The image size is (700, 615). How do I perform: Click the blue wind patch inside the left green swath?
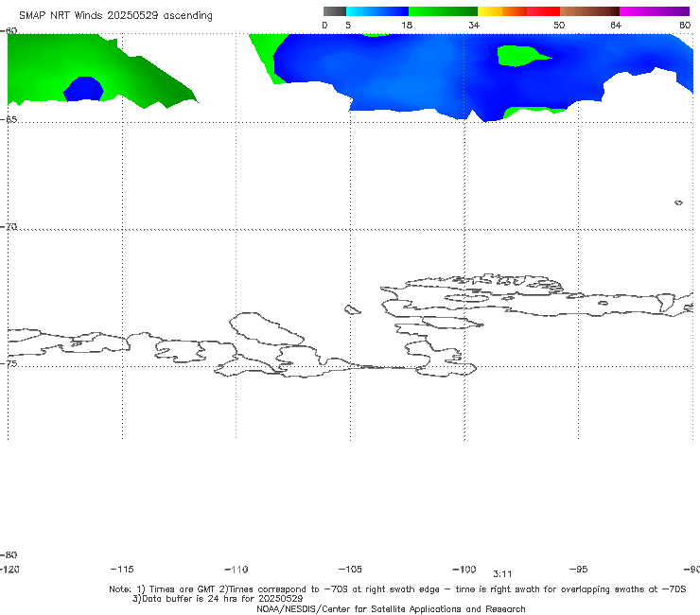tap(83, 89)
